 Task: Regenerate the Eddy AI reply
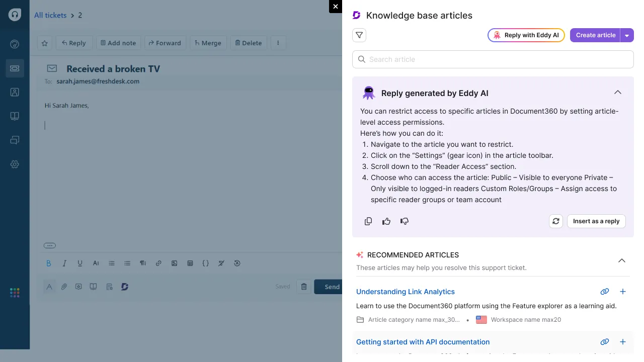pos(556,221)
